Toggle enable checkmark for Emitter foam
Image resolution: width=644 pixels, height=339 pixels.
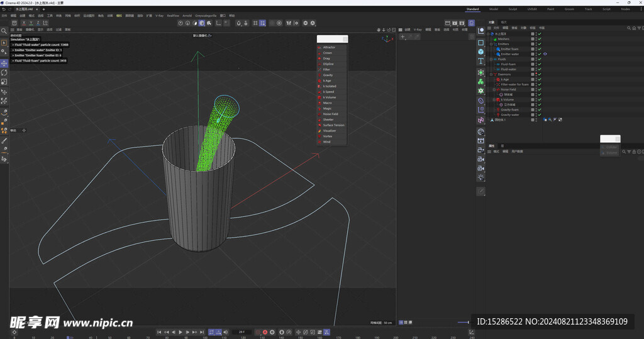pyautogui.click(x=540, y=49)
